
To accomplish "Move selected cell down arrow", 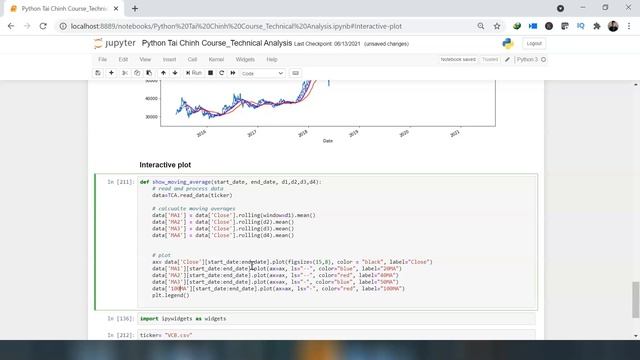I will (175, 73).
